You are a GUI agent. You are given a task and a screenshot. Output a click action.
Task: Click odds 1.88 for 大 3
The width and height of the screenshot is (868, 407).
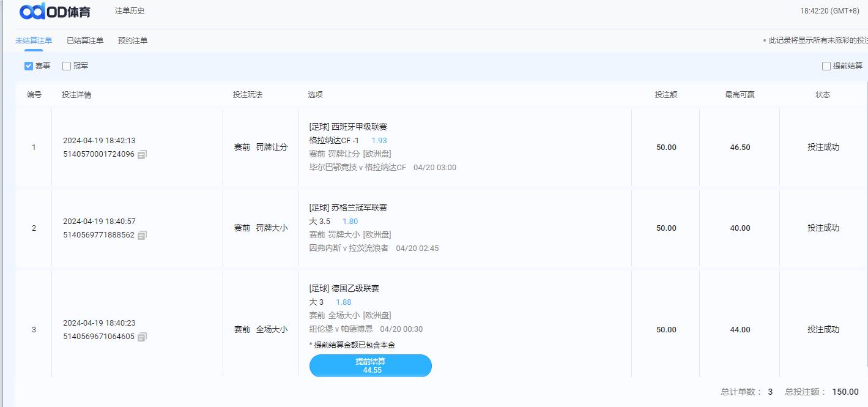pyautogui.click(x=343, y=302)
